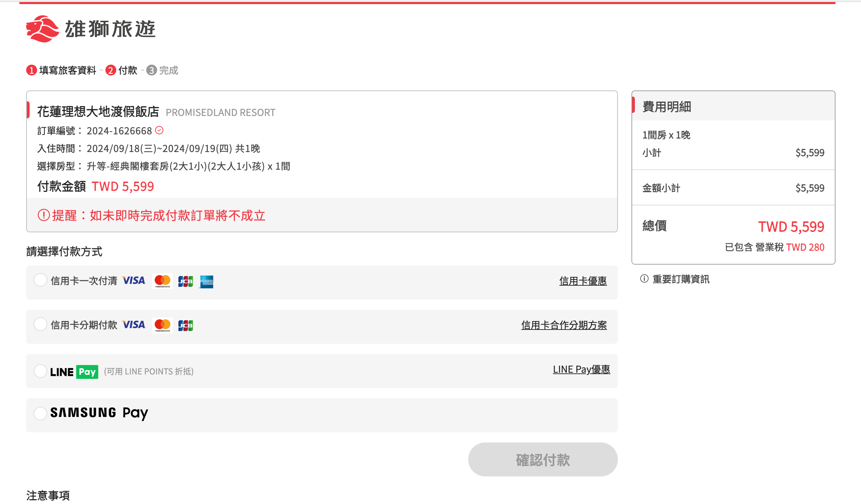Choose the LINE Pay radio button
The height and width of the screenshot is (504, 861).
pyautogui.click(x=40, y=371)
